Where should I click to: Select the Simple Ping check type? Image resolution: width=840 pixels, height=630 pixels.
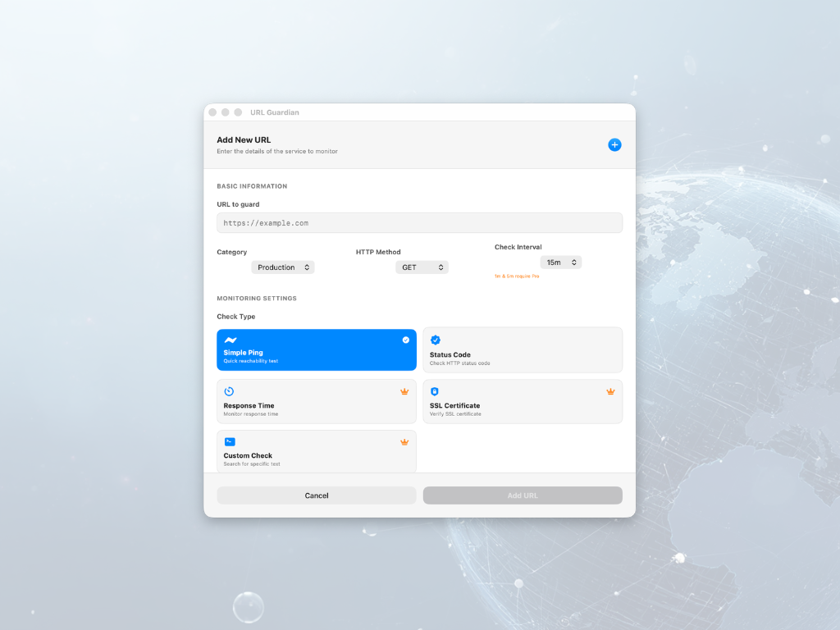point(316,349)
